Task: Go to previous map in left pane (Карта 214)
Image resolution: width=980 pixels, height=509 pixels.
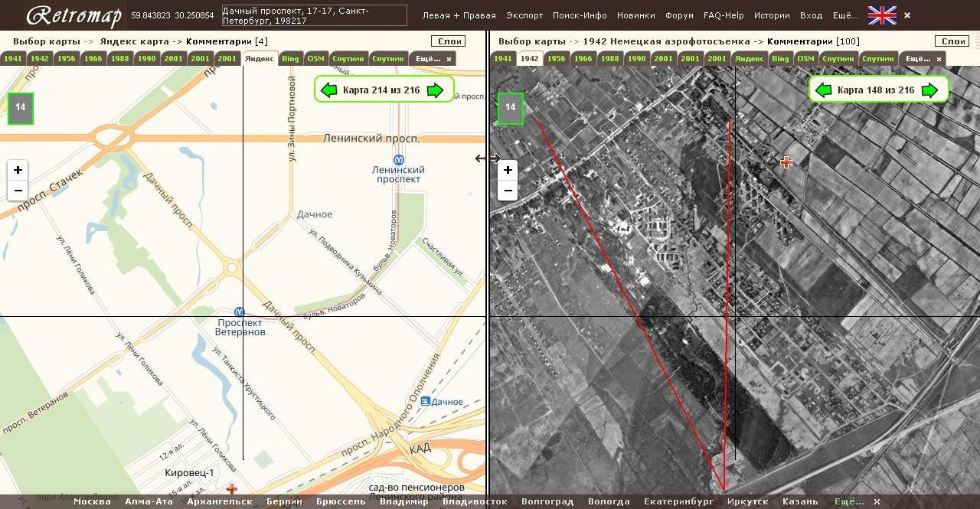Action: tap(329, 90)
